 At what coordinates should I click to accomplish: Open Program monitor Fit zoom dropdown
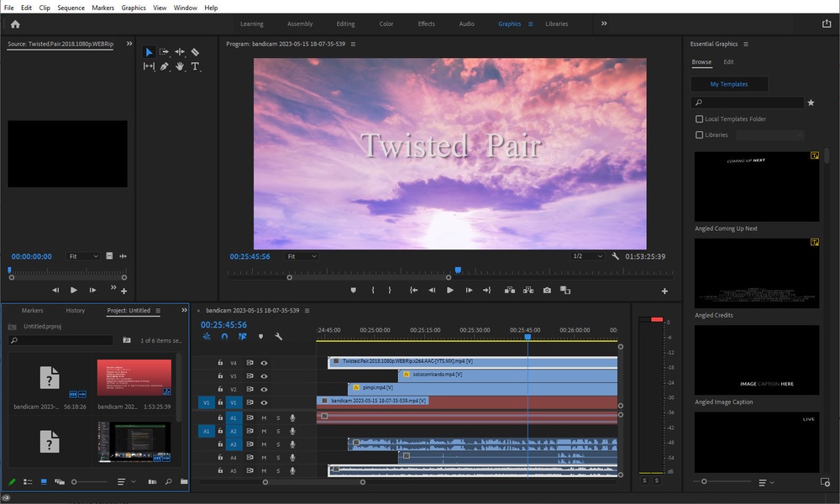coord(301,256)
